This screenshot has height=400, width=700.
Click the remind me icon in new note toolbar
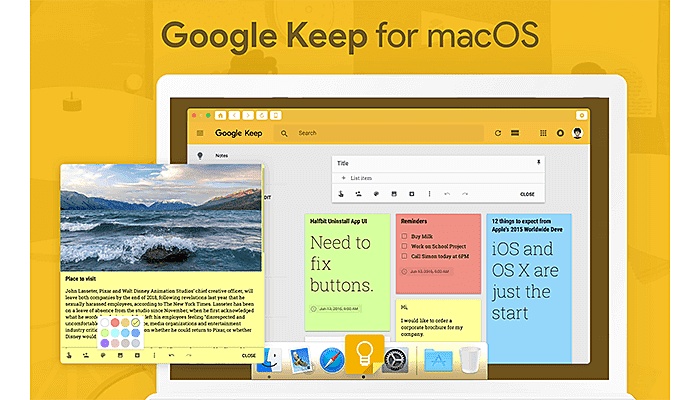point(341,194)
